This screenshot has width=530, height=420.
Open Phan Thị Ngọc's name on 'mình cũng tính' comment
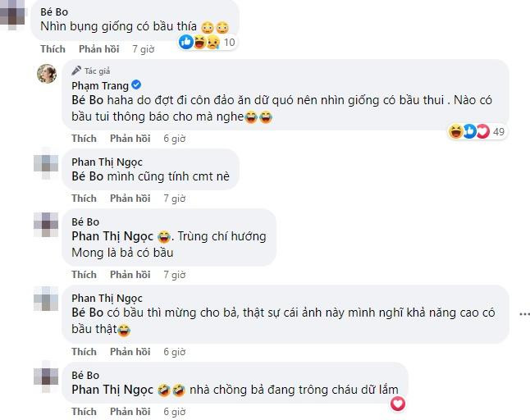point(107,161)
